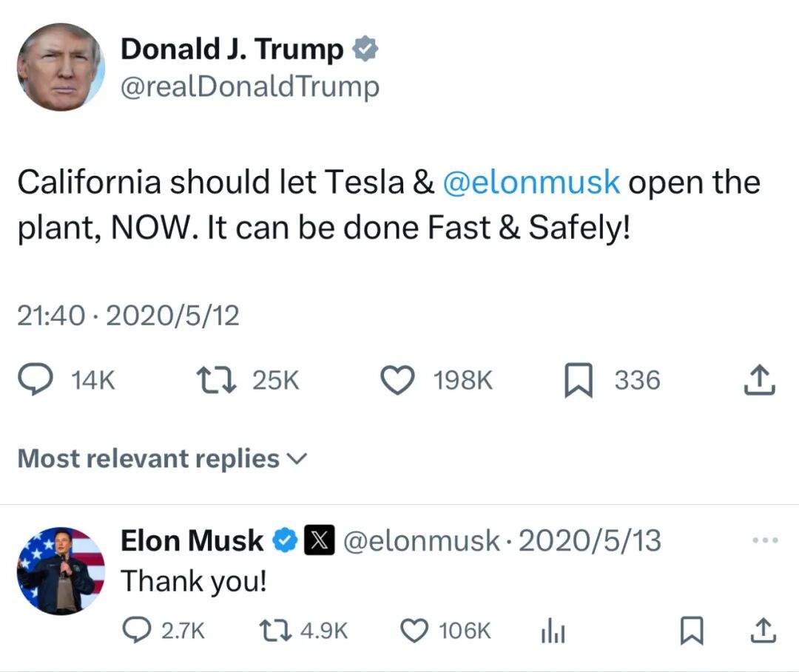Open Donald J. Trump profile picture

click(61, 67)
